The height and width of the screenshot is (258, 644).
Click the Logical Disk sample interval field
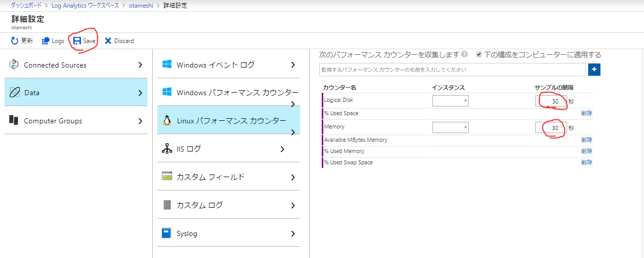pyautogui.click(x=551, y=101)
